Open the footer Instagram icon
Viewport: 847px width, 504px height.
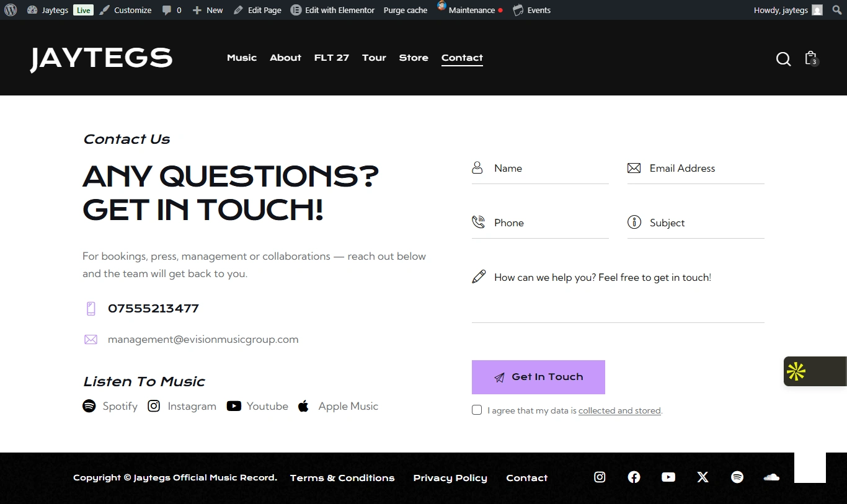[x=600, y=477]
